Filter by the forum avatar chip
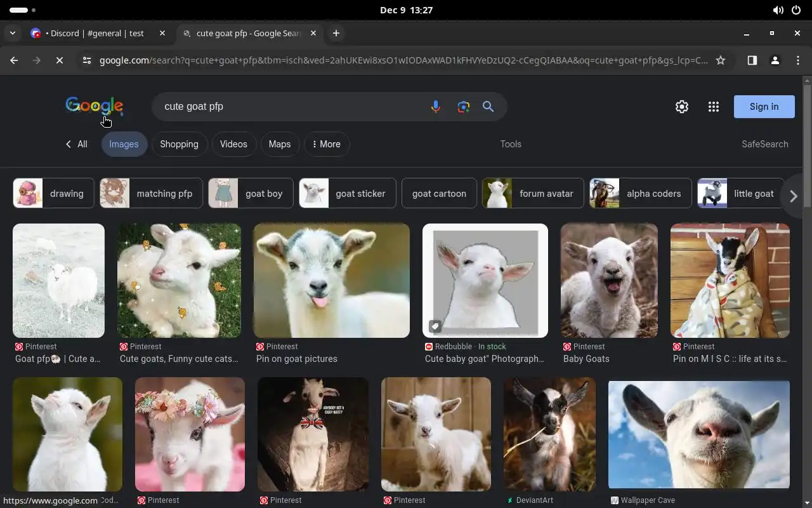 click(533, 194)
